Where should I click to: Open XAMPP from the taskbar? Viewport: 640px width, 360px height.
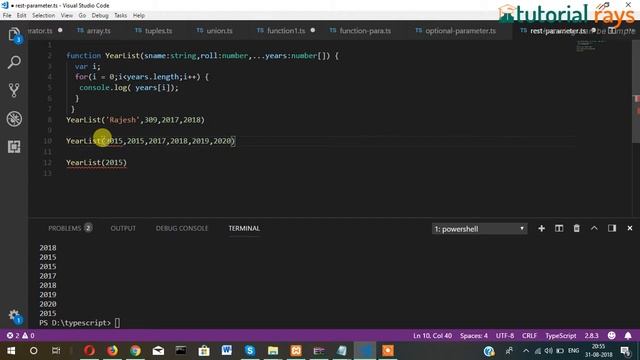click(296, 351)
